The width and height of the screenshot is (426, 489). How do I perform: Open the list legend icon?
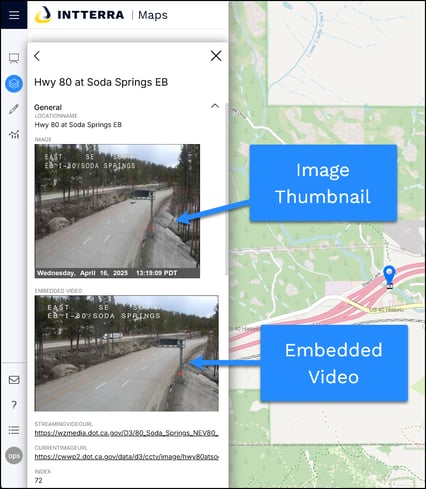click(x=14, y=430)
